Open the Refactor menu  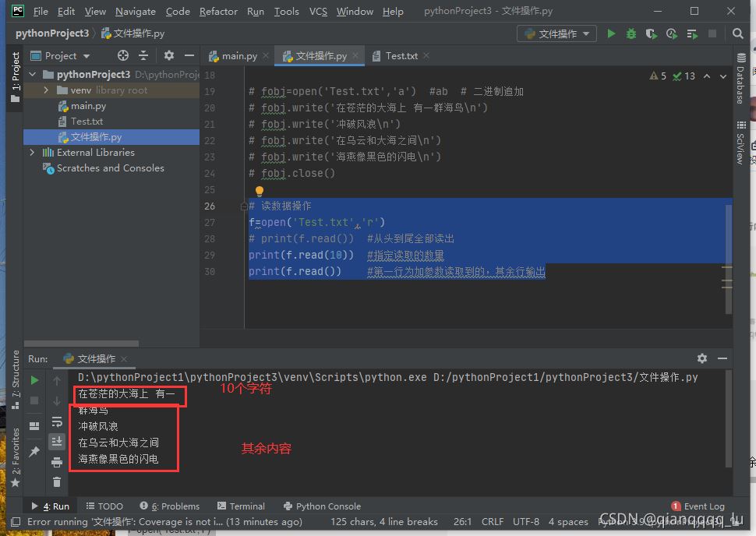[x=218, y=11]
